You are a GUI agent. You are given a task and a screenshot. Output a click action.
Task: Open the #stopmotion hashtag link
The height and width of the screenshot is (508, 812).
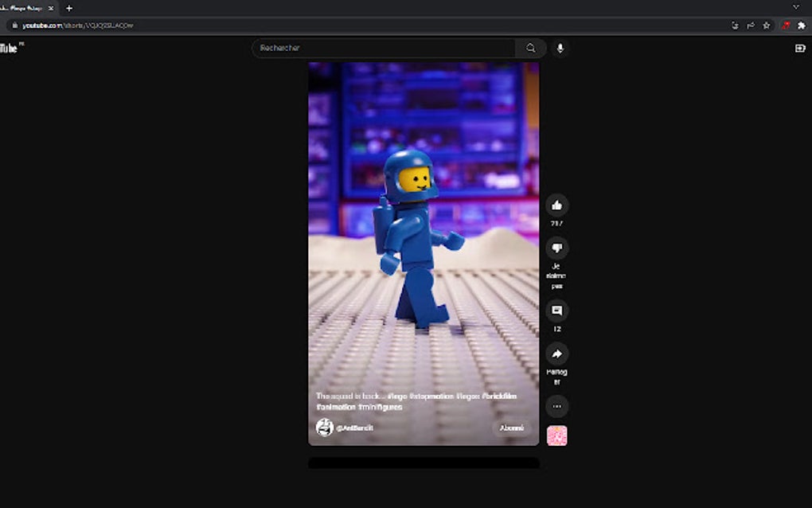[x=431, y=397]
